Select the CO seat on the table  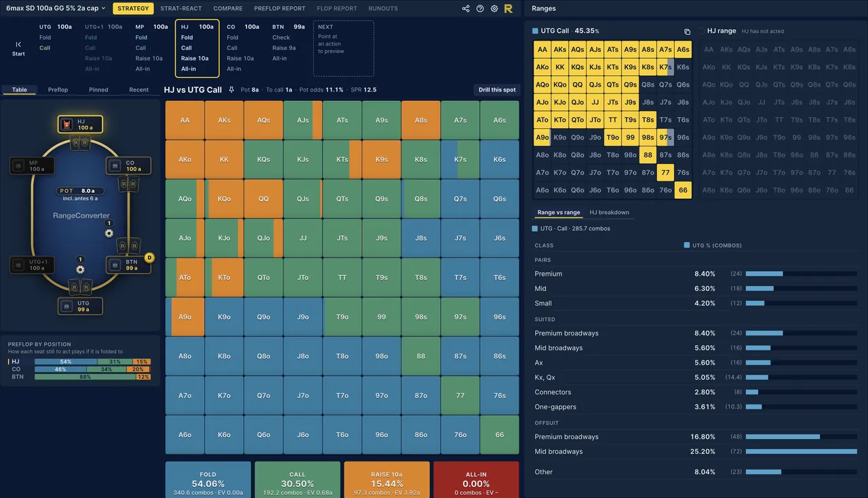coord(129,166)
